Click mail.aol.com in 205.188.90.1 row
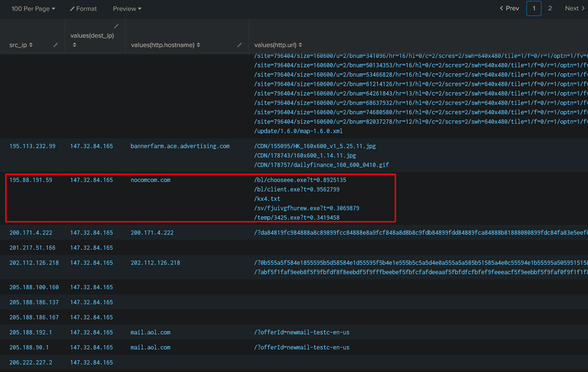588x372 pixels. click(x=151, y=348)
